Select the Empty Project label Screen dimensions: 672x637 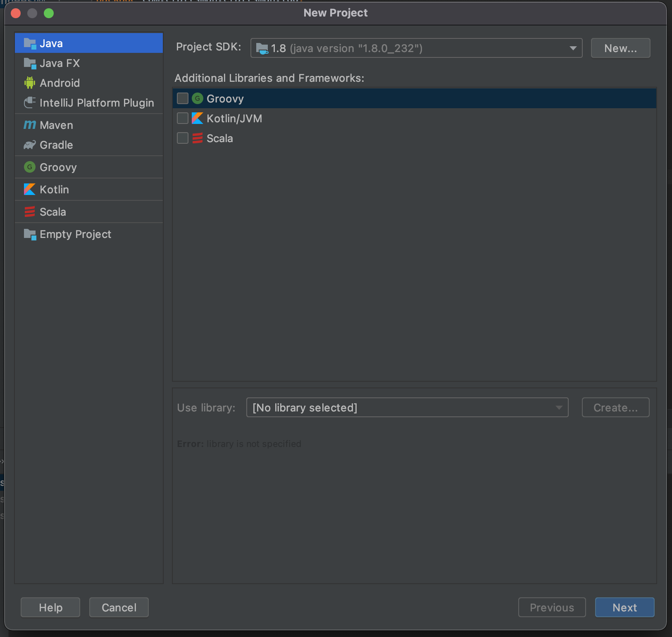76,234
